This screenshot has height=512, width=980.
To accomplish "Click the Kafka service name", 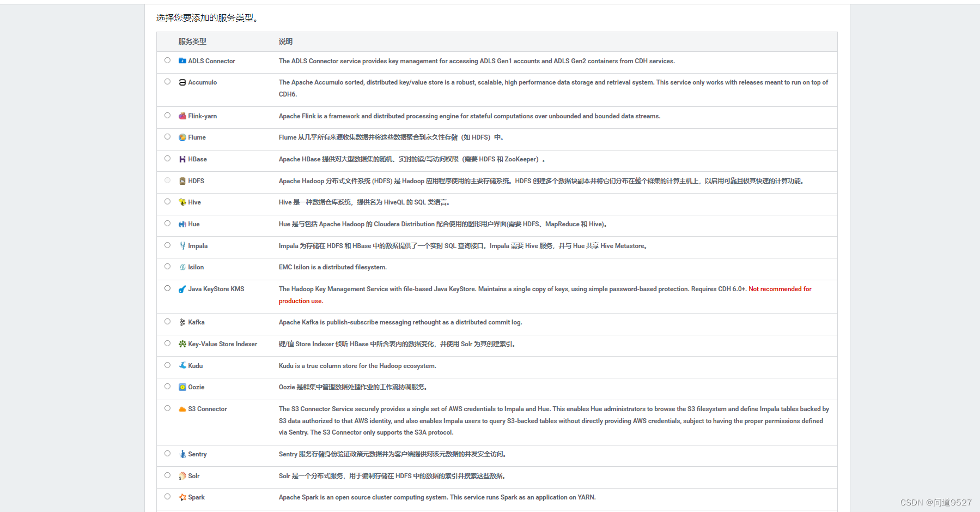I will (x=196, y=322).
